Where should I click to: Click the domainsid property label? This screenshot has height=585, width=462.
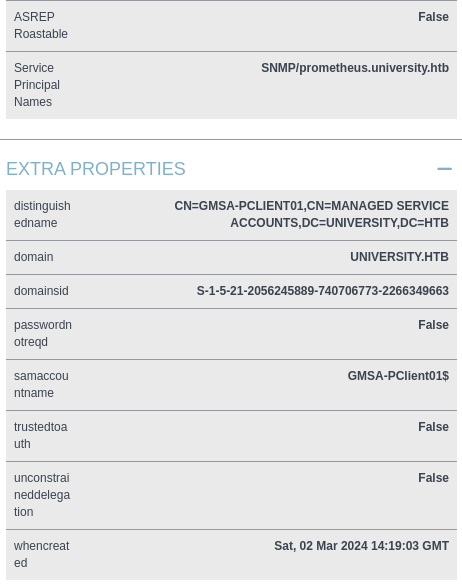41,291
